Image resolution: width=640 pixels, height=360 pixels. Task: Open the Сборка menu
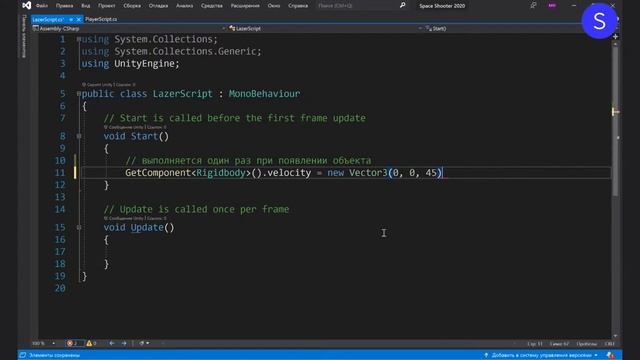coord(132,6)
